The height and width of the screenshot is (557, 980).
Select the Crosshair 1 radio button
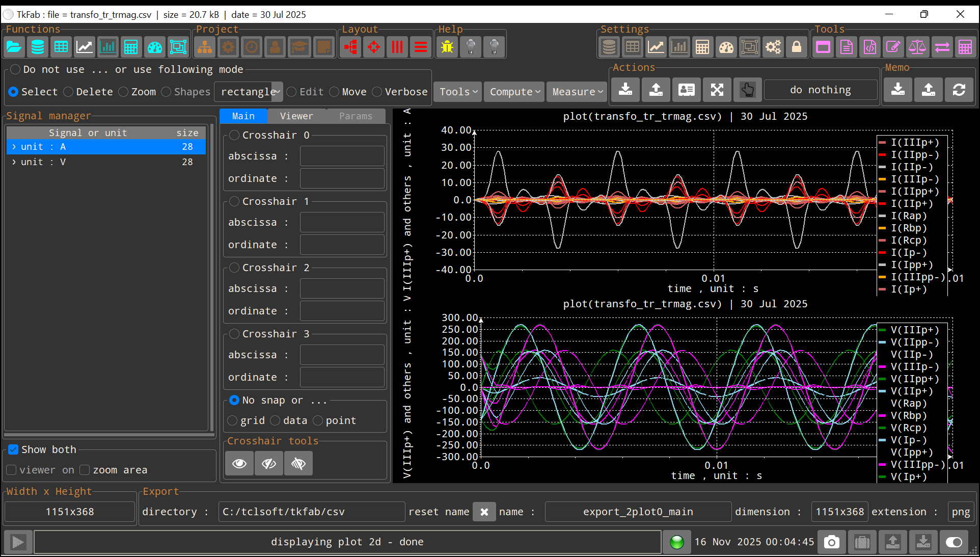coord(234,201)
